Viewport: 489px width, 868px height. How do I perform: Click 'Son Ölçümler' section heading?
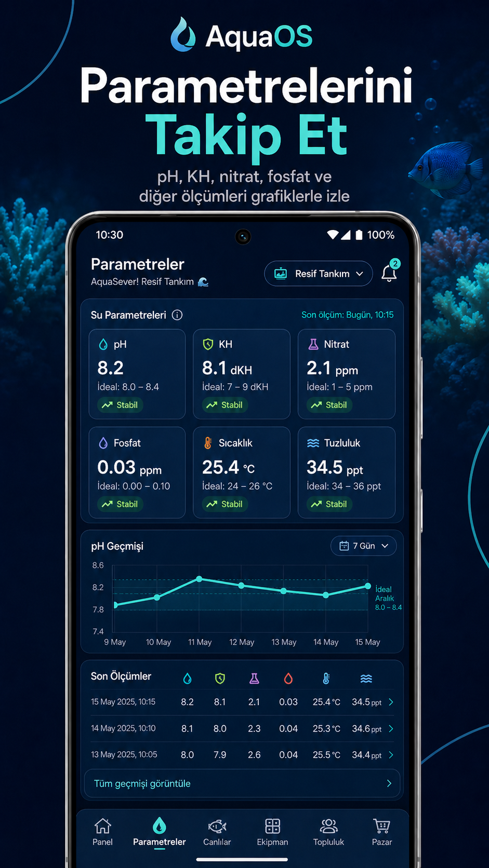121,676
